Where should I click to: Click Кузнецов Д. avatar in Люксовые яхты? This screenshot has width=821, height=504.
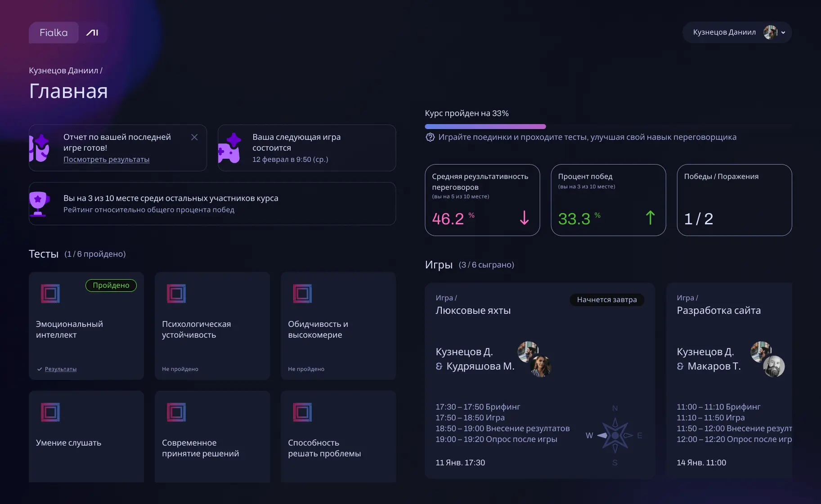(528, 351)
